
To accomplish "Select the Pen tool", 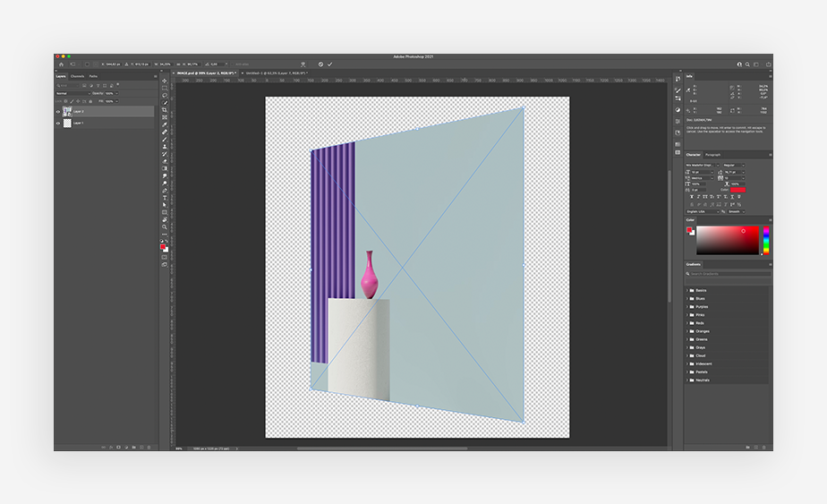I will point(165,191).
